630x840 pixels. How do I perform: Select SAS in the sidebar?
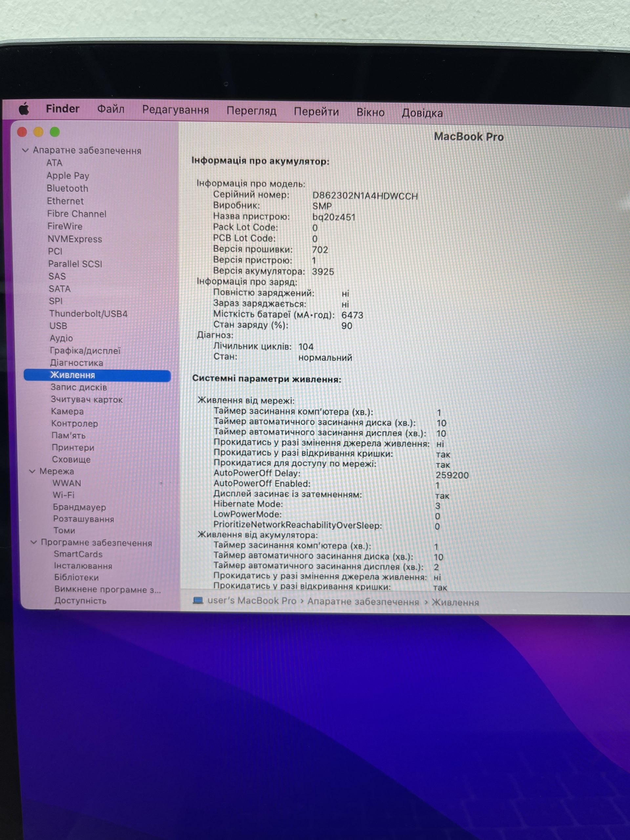[57, 277]
